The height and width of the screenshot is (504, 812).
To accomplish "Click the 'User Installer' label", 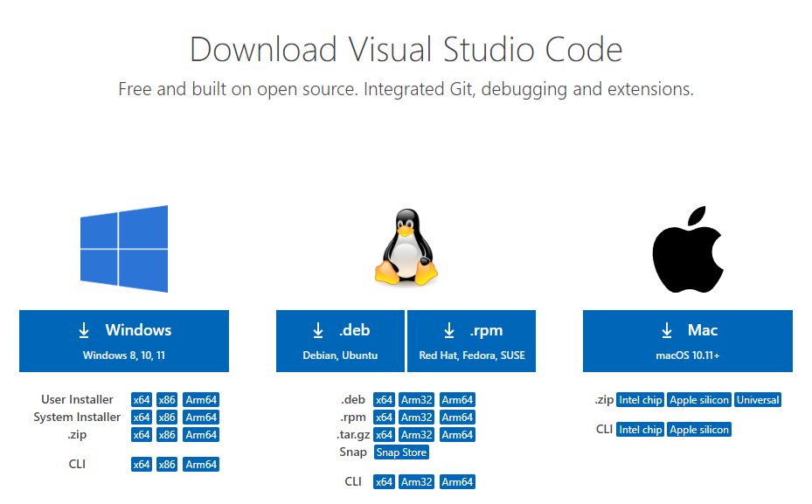I will click(x=77, y=400).
